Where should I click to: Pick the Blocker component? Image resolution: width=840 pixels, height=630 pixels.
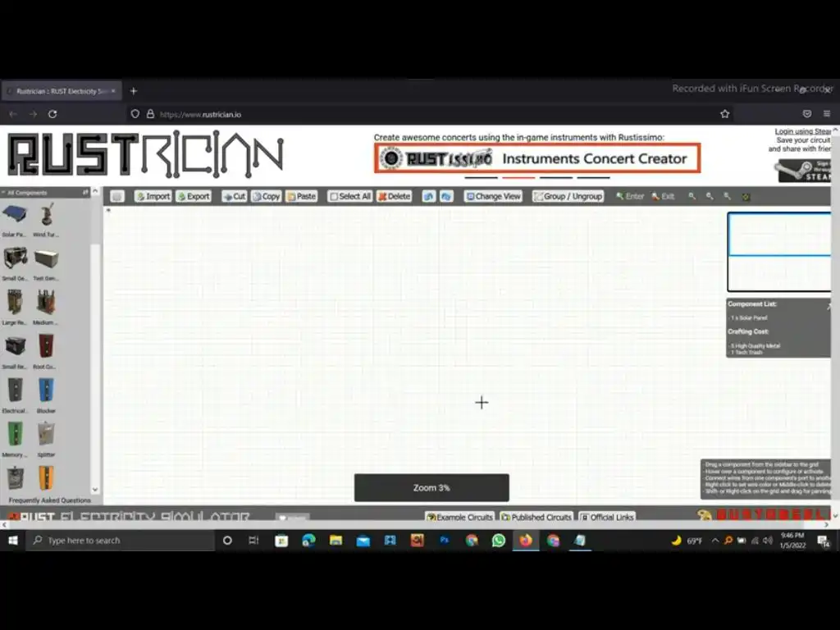pos(46,390)
